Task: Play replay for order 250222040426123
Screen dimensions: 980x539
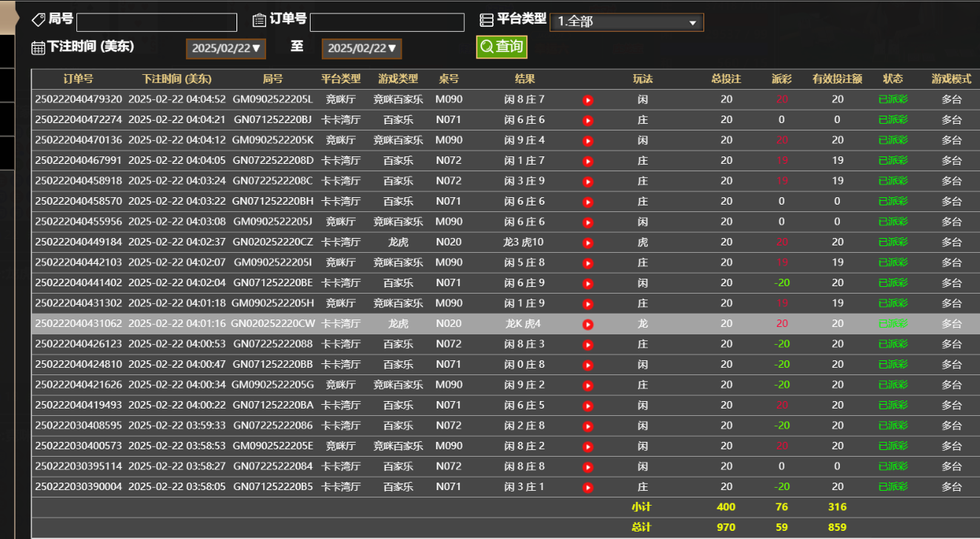Action: click(588, 345)
